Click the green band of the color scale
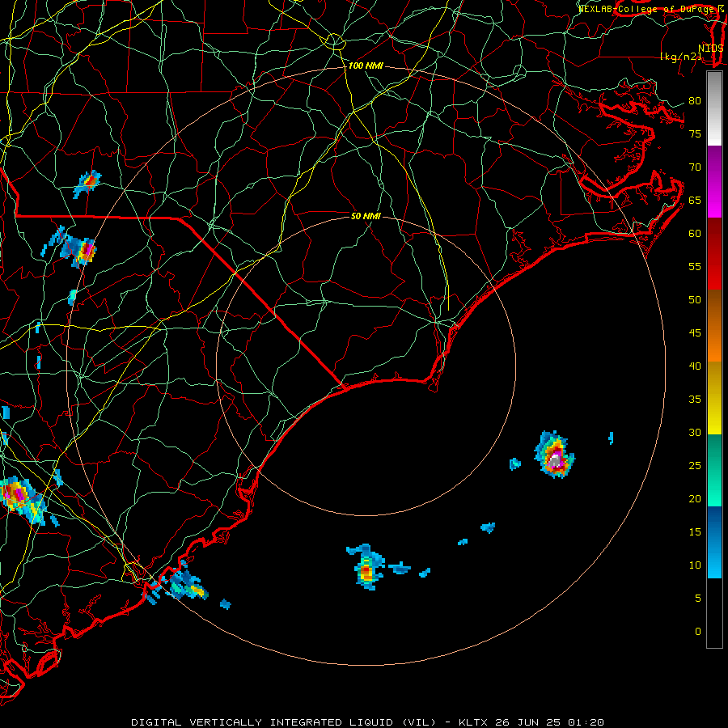The width and height of the screenshot is (728, 728). 714,470
